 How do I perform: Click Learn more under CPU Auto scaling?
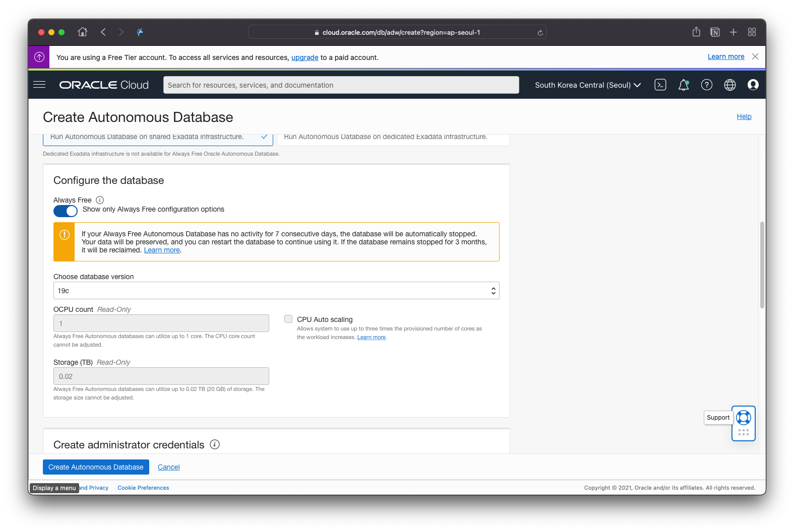pos(372,337)
